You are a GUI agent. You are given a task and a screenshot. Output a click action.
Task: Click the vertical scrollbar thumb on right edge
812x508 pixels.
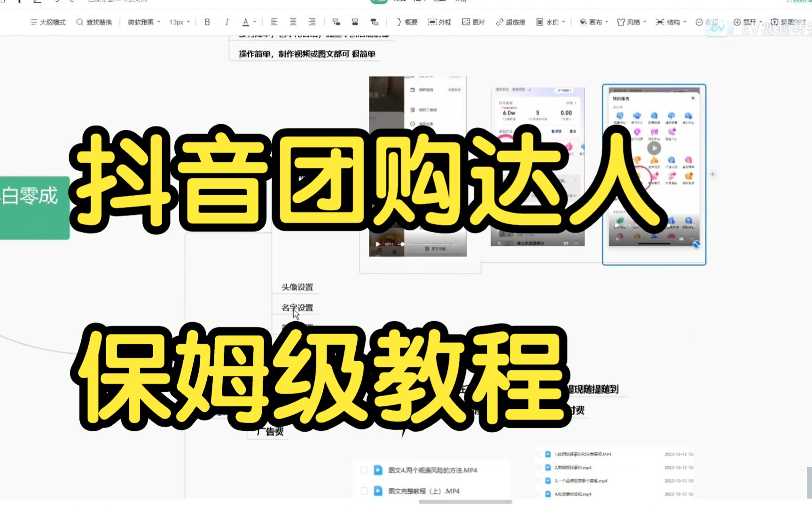click(x=809, y=483)
